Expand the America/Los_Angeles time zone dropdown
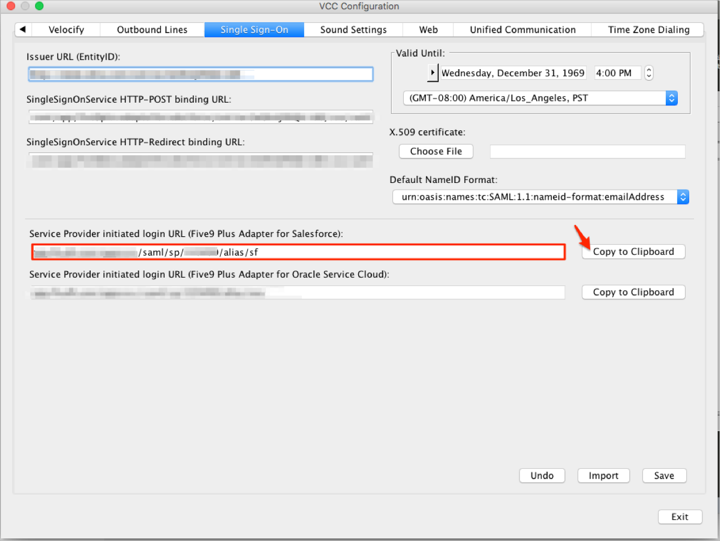Screen dimensions: 720x541 click(x=671, y=98)
